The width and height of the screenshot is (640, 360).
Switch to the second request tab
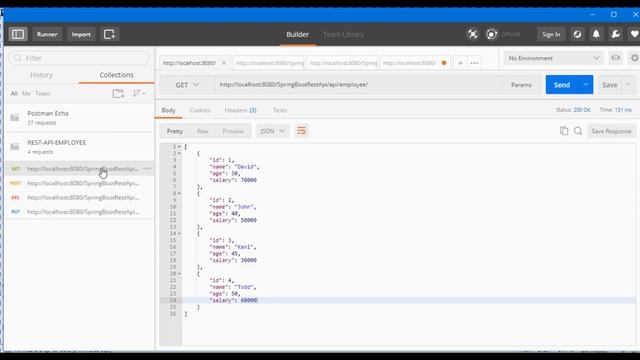(x=269, y=63)
